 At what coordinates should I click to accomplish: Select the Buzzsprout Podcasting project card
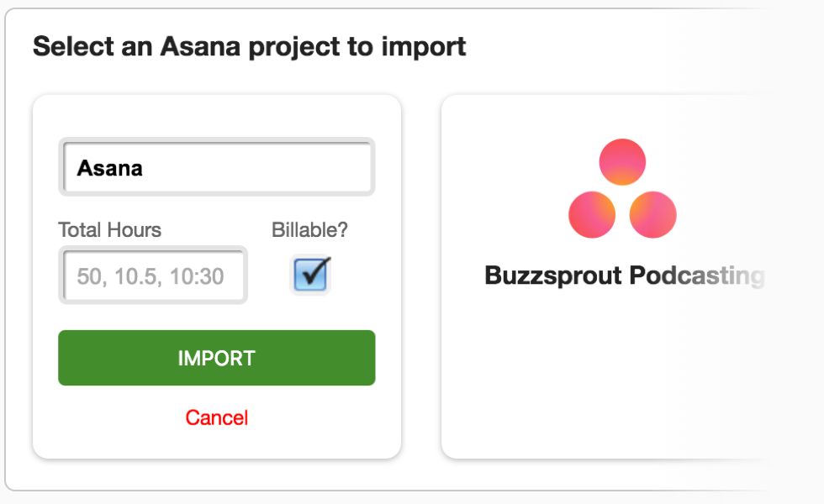pos(605,276)
